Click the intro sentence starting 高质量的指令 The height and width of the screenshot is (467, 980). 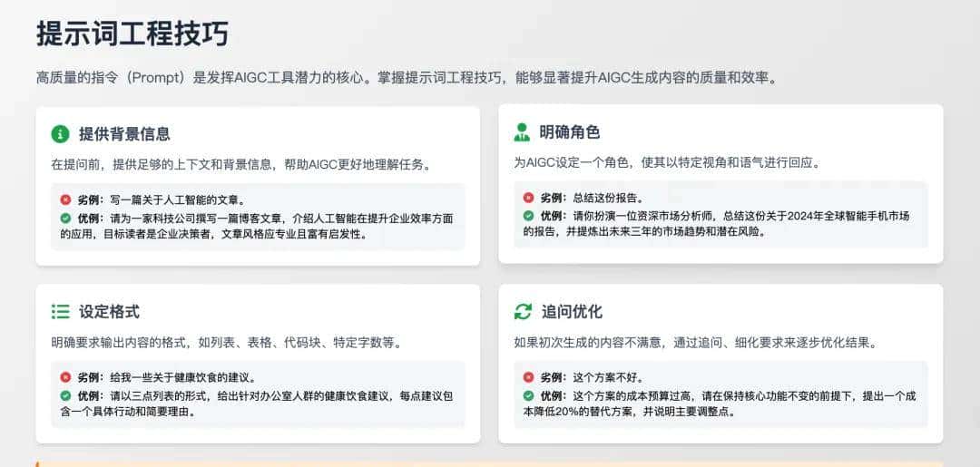(x=407, y=78)
